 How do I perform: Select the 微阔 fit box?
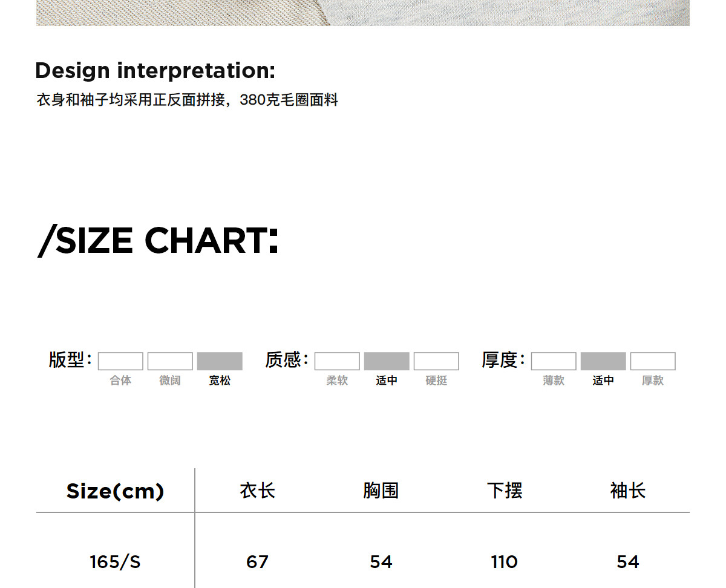pos(170,361)
